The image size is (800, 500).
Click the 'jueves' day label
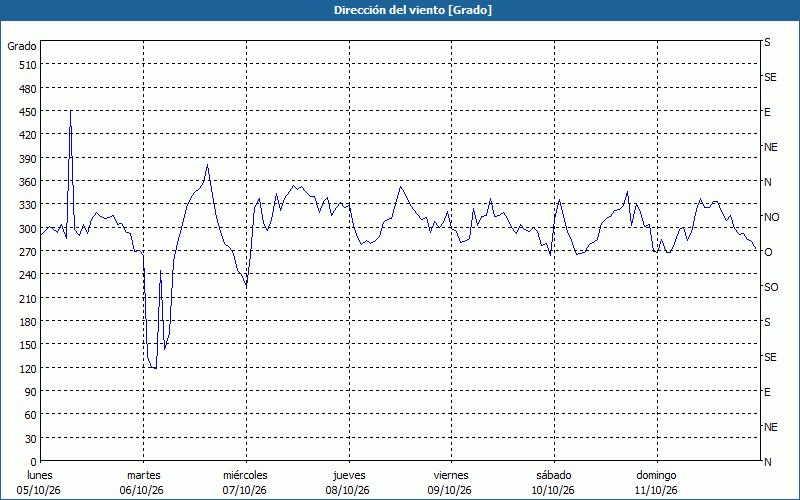coord(349,475)
